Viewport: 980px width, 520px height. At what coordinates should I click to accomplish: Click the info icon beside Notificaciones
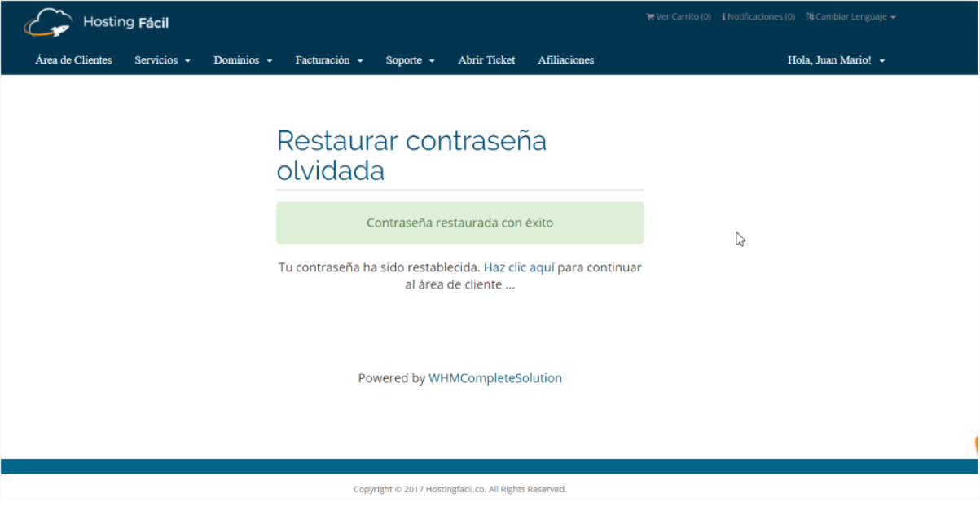[x=723, y=17]
